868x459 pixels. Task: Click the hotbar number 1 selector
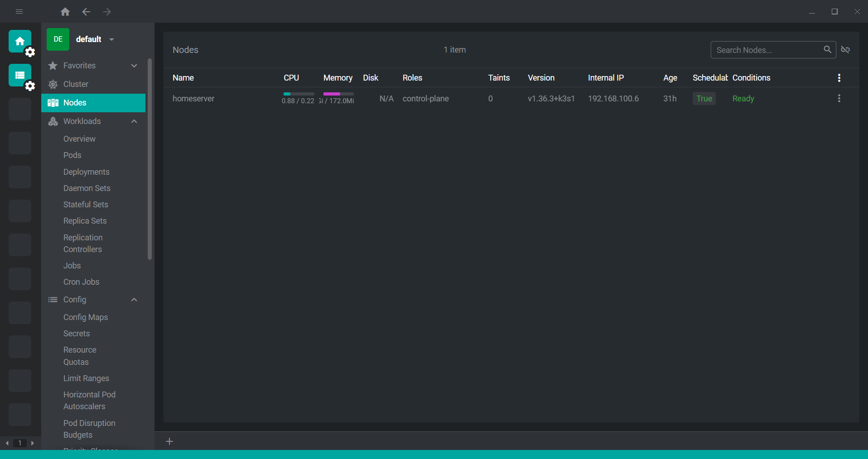[x=20, y=443]
